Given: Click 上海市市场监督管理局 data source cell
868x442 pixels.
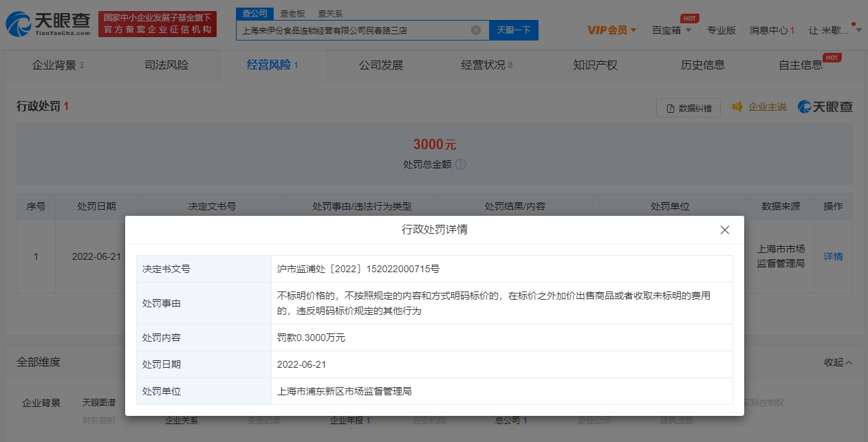Looking at the screenshot, I should [781, 256].
